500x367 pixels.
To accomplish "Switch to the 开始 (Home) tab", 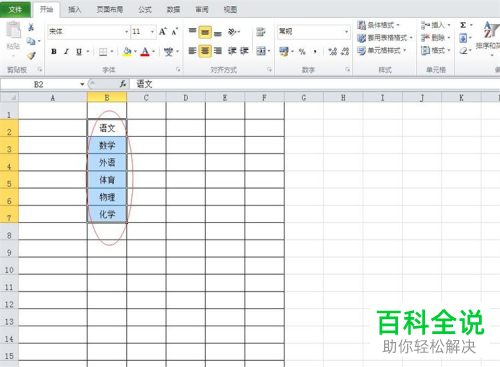I will click(46, 10).
